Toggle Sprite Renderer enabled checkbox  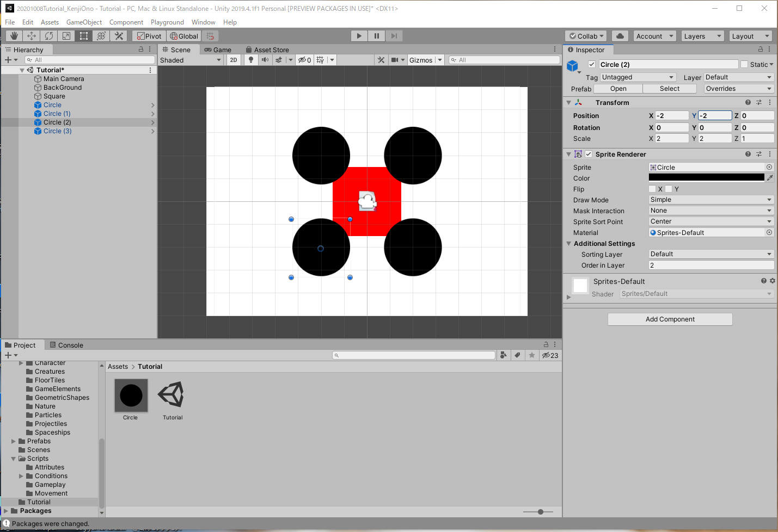click(589, 154)
